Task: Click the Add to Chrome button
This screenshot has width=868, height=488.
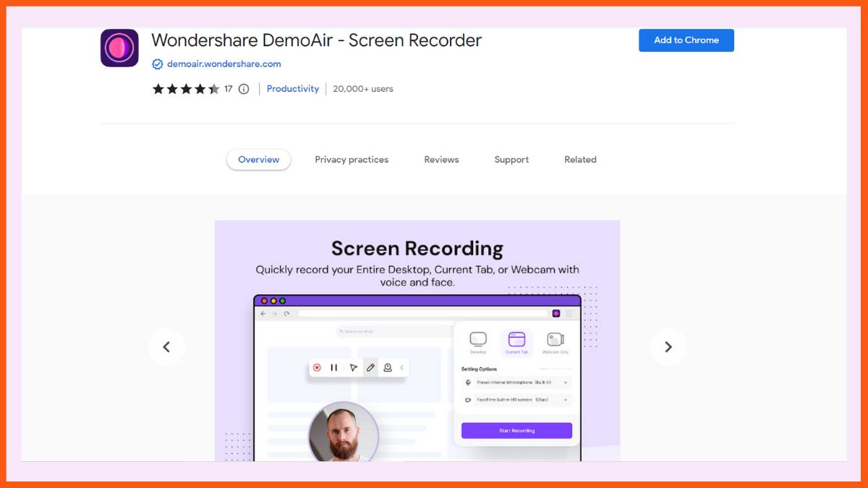Action: [x=686, y=40]
